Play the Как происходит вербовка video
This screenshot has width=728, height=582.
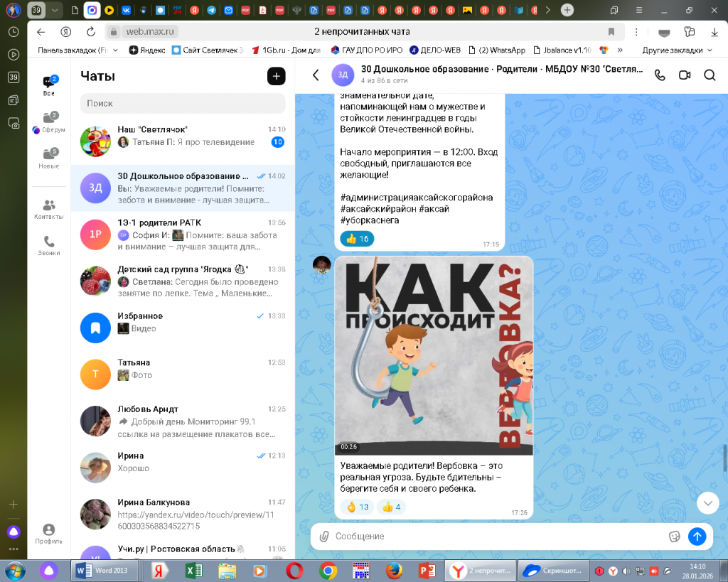[x=434, y=355]
